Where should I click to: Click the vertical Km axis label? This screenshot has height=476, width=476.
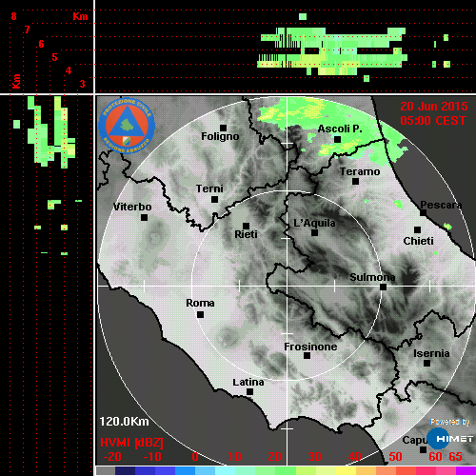point(16,81)
